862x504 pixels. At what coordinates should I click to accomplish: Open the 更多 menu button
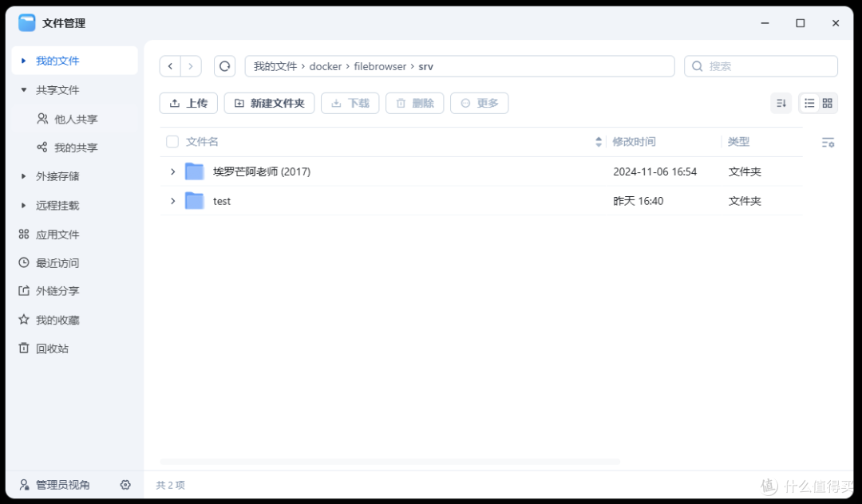(480, 103)
